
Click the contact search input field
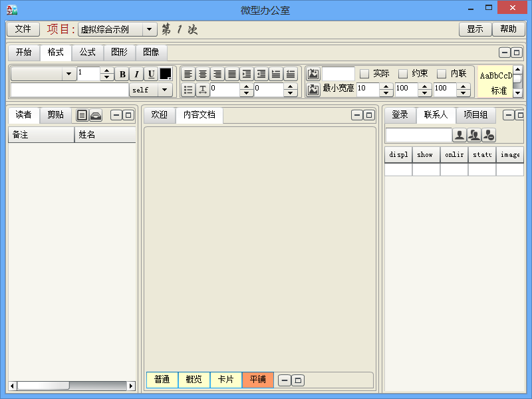[418, 136]
